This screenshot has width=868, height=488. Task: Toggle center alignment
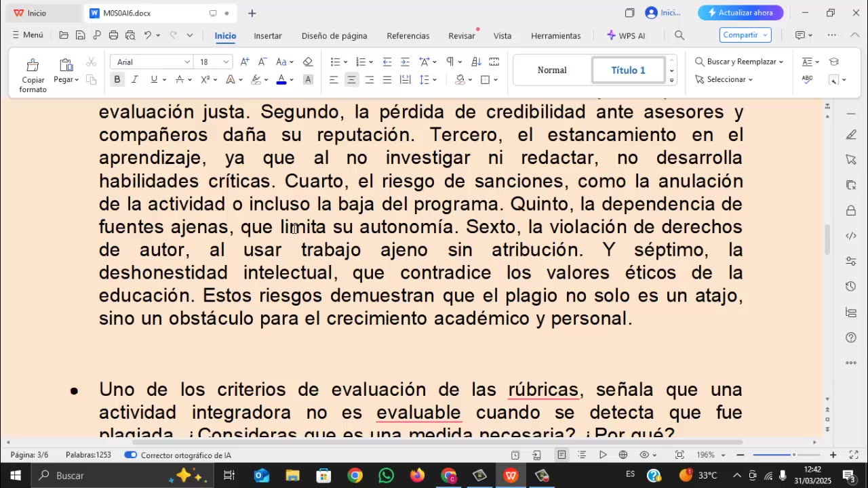[x=351, y=79]
